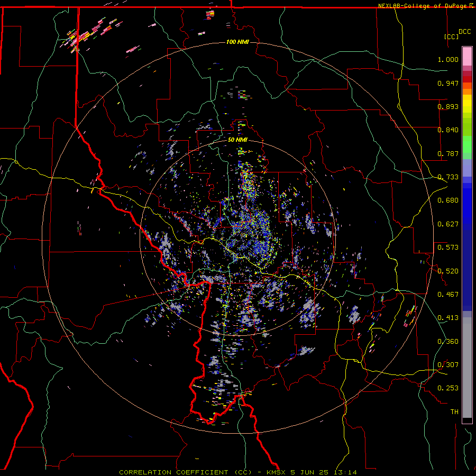
Task: Click the 0.680 legend value
Action: [448, 200]
